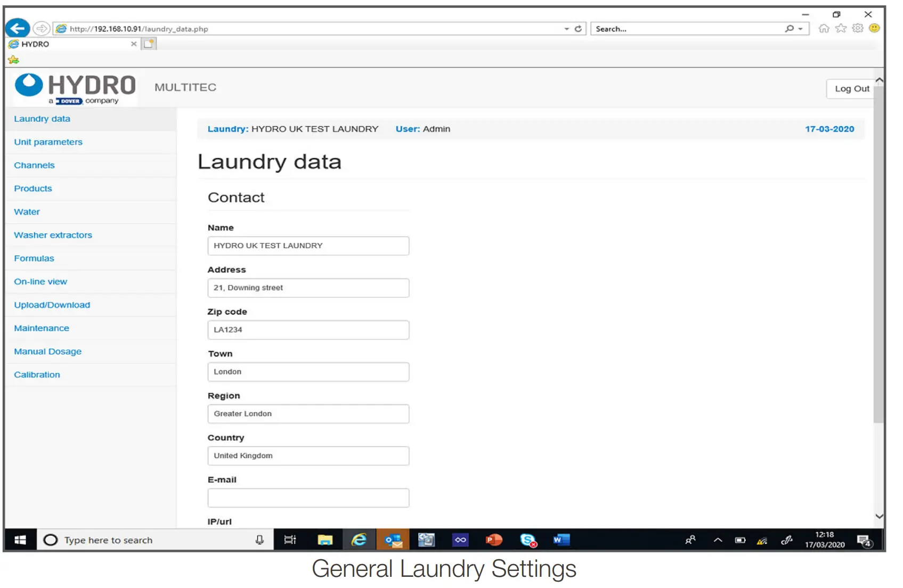Open the Calibration link
The image size is (903, 588).
pos(37,375)
